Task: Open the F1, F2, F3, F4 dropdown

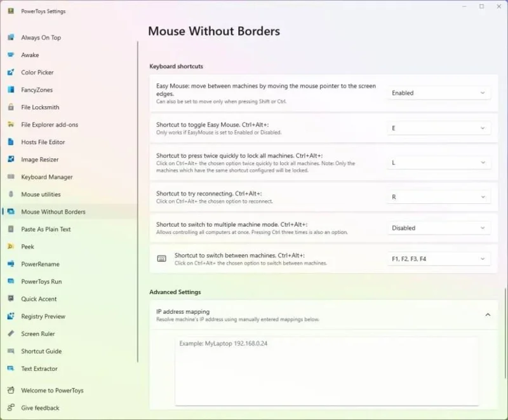Action: point(439,259)
